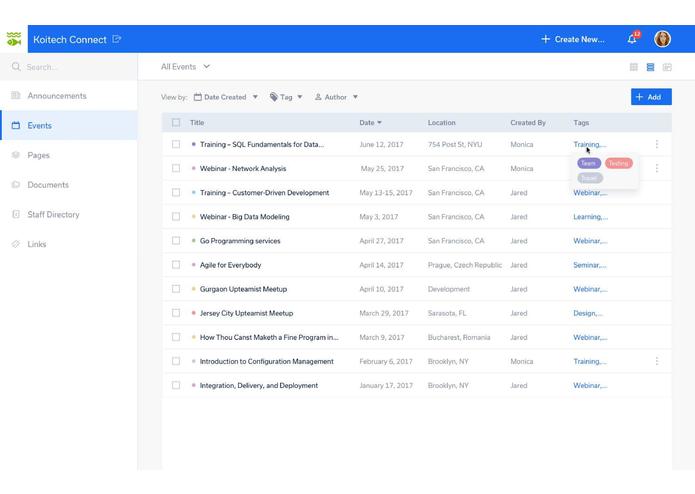Switch to list view icon

[x=650, y=67]
